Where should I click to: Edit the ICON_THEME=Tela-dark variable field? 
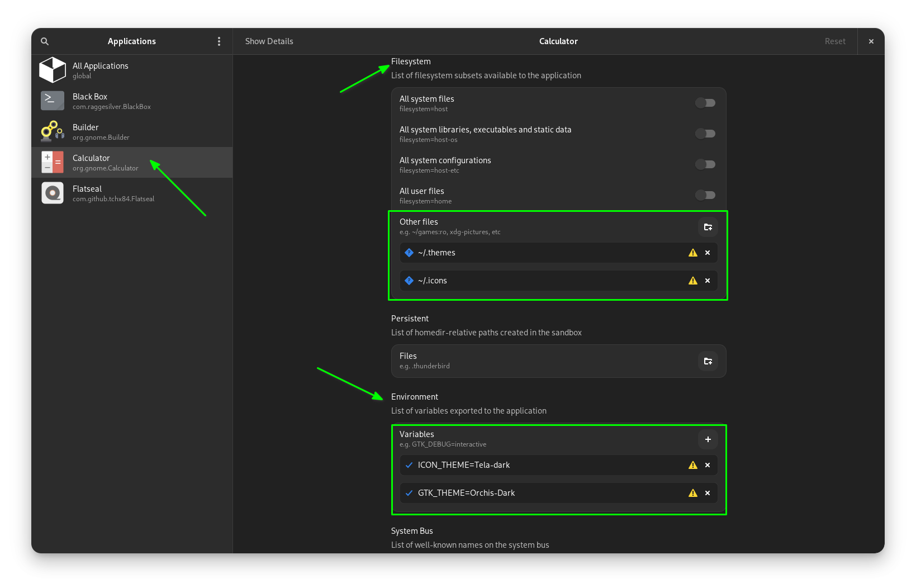click(x=559, y=465)
